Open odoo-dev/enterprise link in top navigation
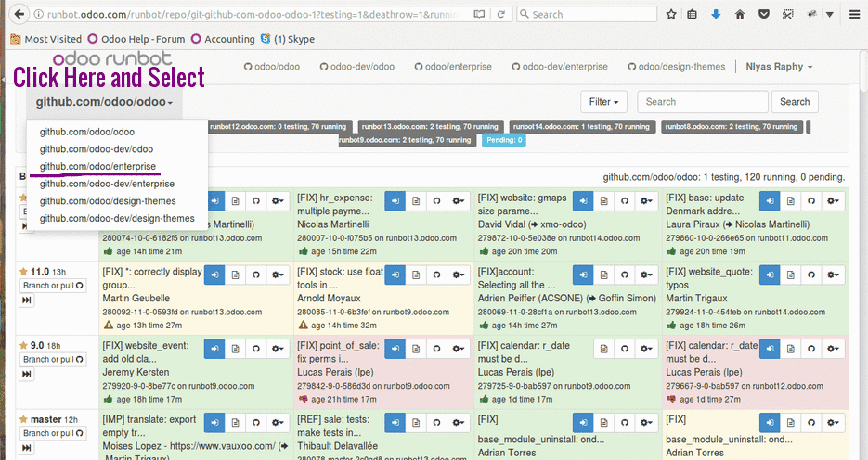 point(559,67)
